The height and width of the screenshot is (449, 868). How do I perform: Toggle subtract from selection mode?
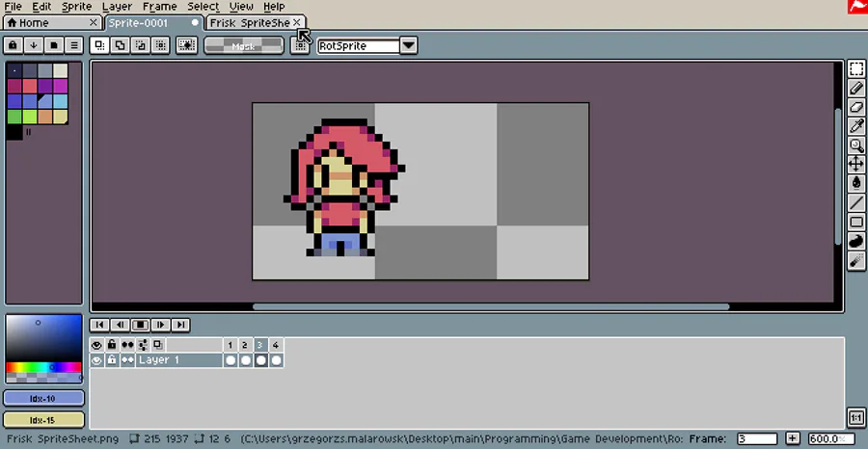[141, 45]
